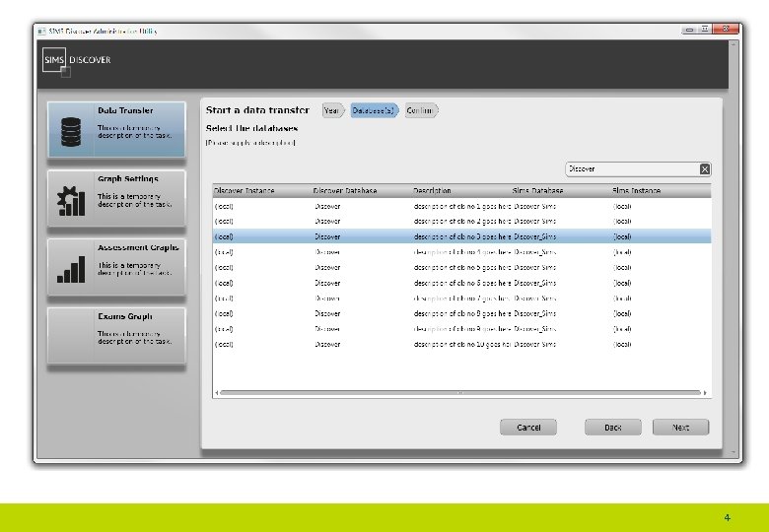Click the table's left scroll arrow
The height and width of the screenshot is (532, 769).
click(216, 393)
